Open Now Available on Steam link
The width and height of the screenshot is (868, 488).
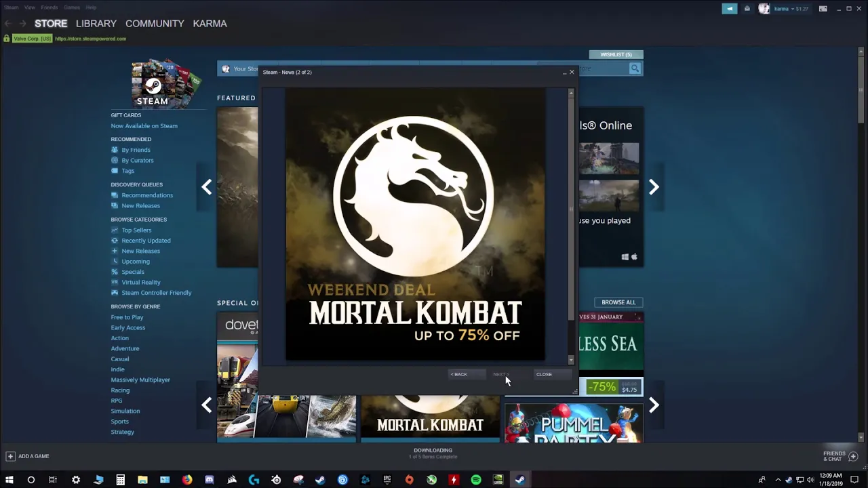click(x=144, y=126)
